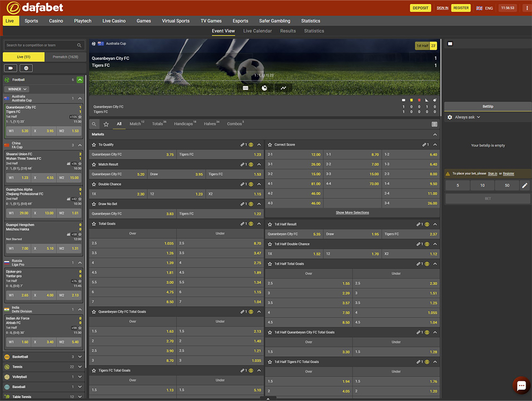532x401 pixels.
Task: Show favorite markets star tab
Action: [106, 124]
